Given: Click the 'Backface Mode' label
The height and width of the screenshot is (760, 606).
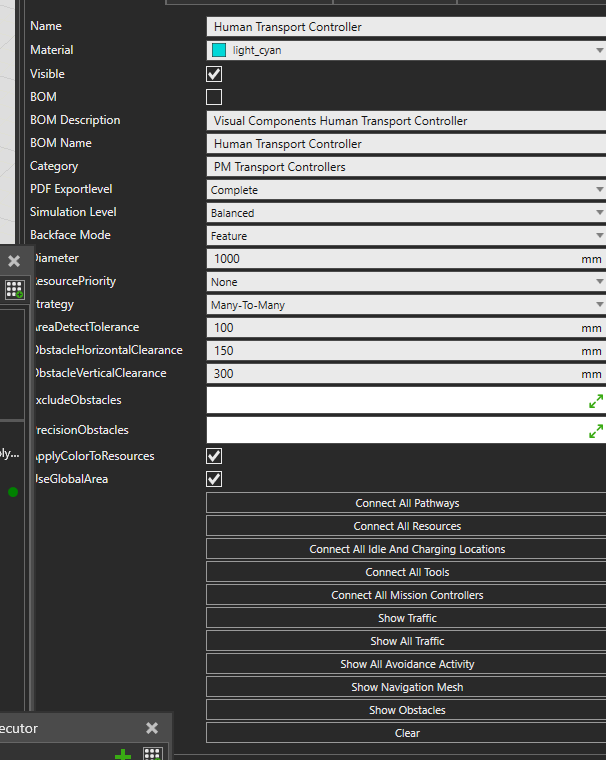Looking at the screenshot, I should click(x=70, y=235).
